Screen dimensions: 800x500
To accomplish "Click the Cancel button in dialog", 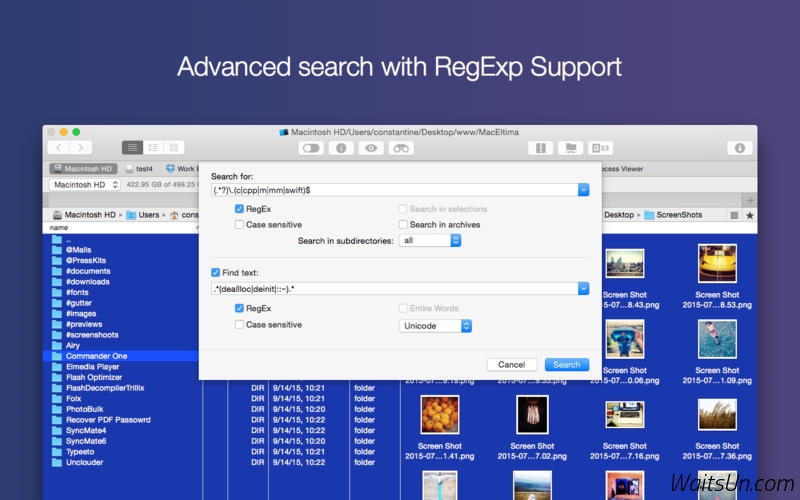I will pyautogui.click(x=511, y=365).
